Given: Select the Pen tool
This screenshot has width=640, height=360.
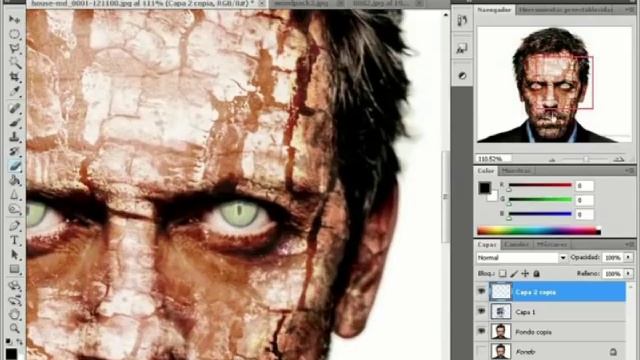Looking at the screenshot, I should [14, 226].
